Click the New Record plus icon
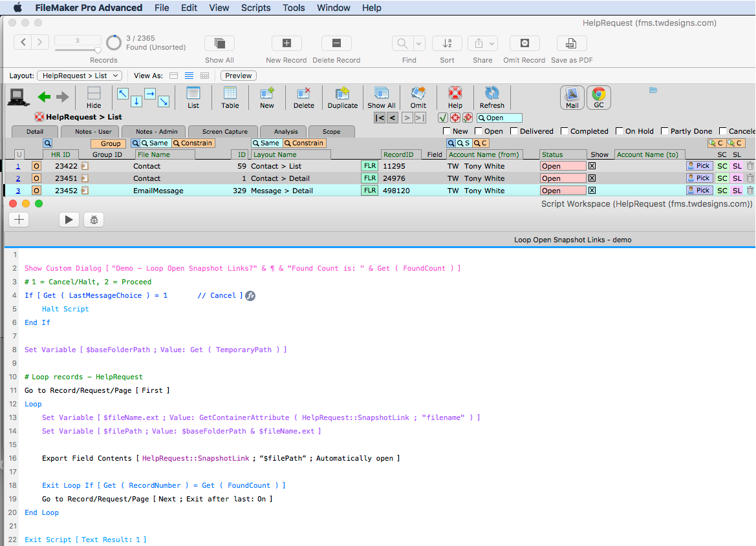Image resolution: width=756 pixels, height=546 pixels. [x=286, y=43]
